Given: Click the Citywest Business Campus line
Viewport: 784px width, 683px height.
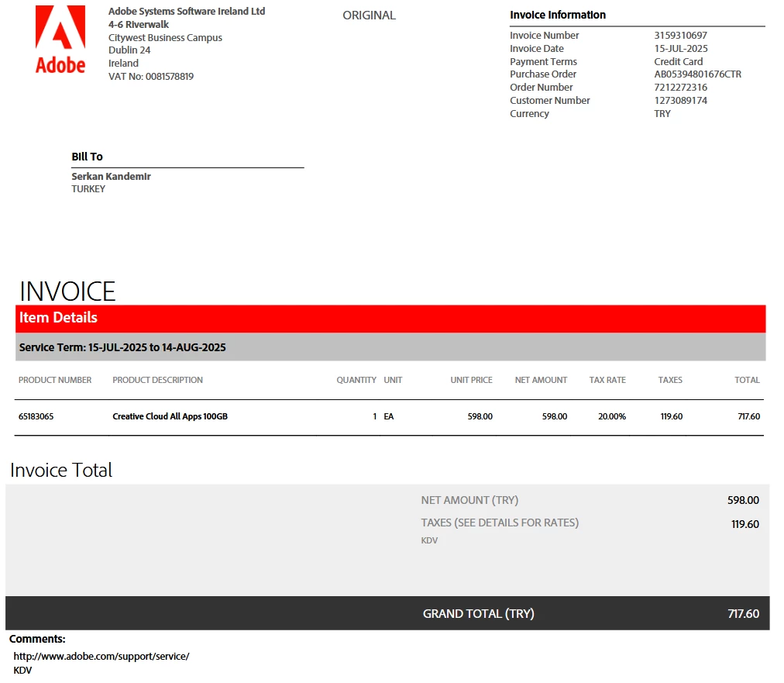Looking at the screenshot, I should 165,37.
